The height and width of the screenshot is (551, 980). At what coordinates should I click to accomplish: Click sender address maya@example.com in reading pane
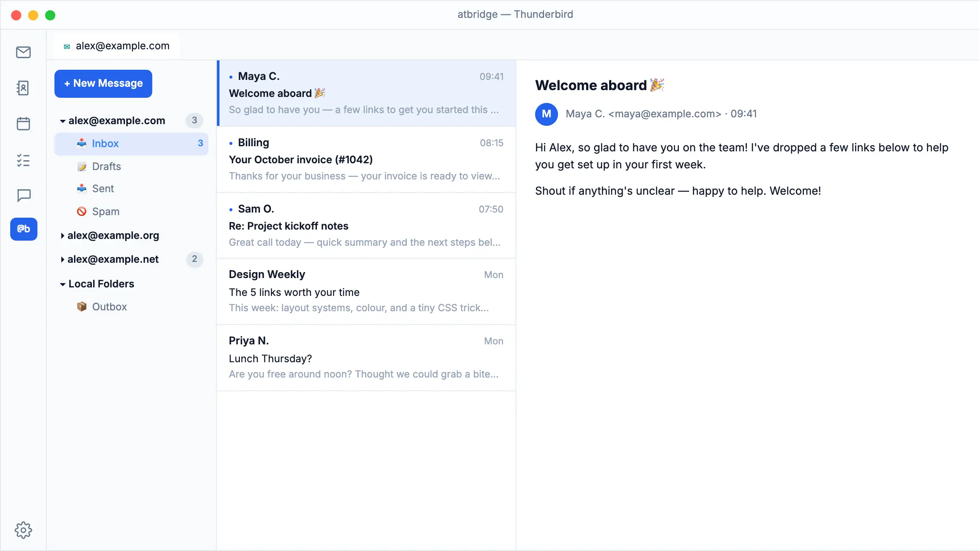(665, 114)
